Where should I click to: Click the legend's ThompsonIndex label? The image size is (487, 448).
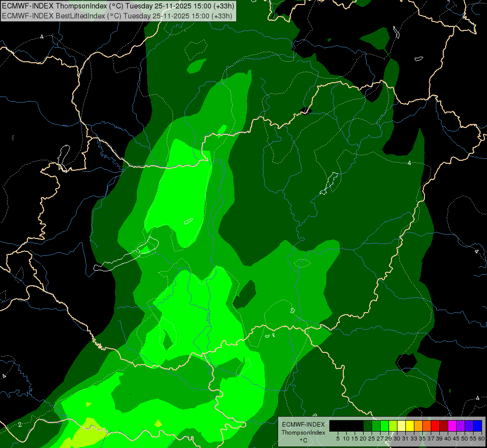[303, 433]
